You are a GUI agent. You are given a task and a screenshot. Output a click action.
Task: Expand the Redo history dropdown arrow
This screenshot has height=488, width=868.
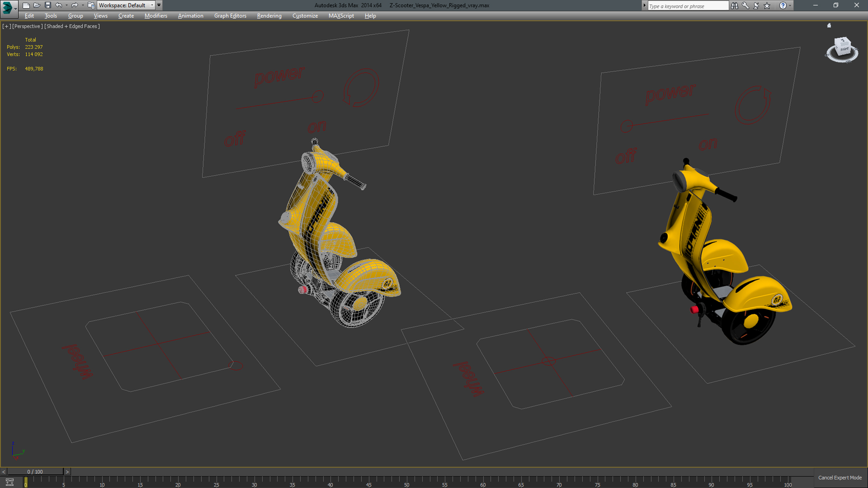[x=82, y=5]
